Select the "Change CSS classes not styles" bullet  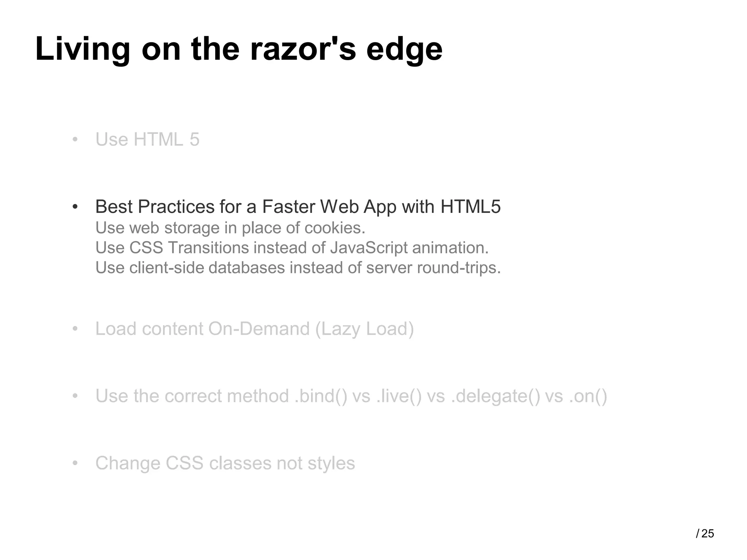225,463
